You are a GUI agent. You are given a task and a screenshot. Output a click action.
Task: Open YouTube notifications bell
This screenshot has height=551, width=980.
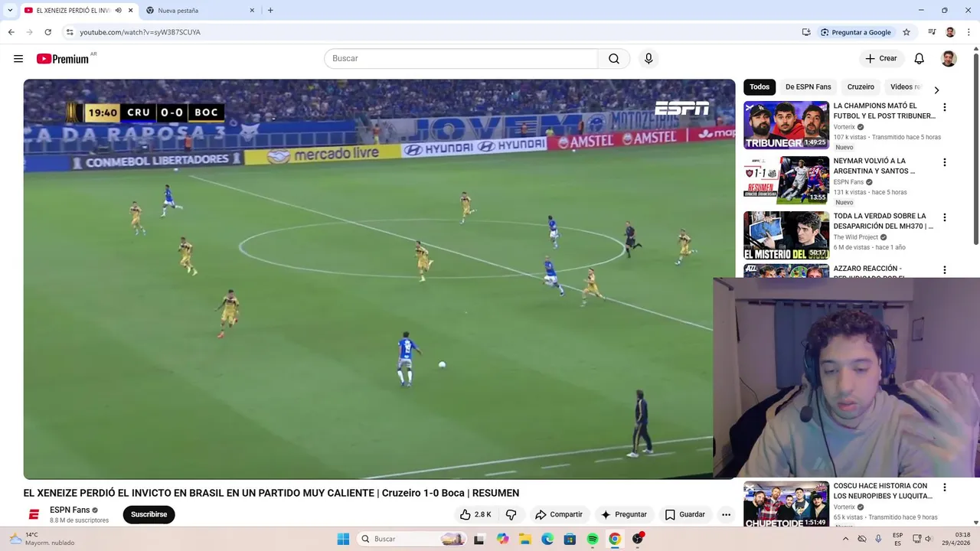click(x=920, y=59)
